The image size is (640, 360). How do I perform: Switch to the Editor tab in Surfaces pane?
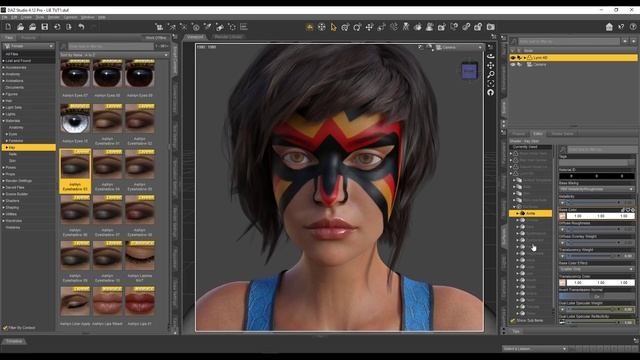click(x=538, y=133)
